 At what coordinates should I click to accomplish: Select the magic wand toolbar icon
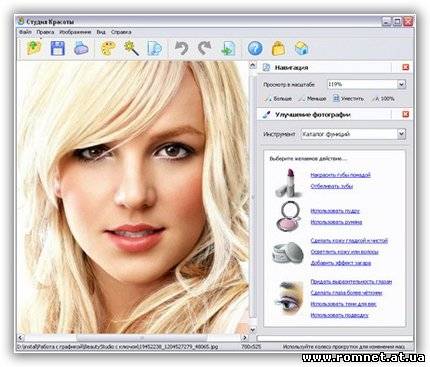pyautogui.click(x=131, y=48)
